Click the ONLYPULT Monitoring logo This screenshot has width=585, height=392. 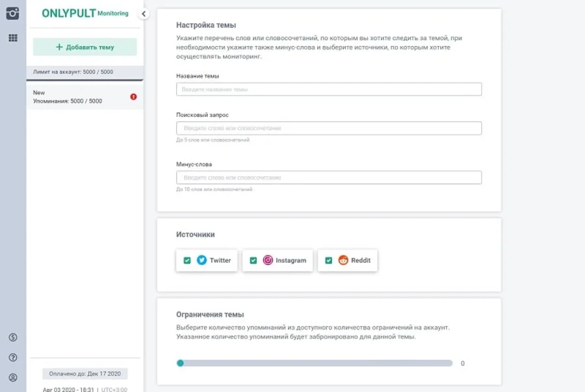84,14
